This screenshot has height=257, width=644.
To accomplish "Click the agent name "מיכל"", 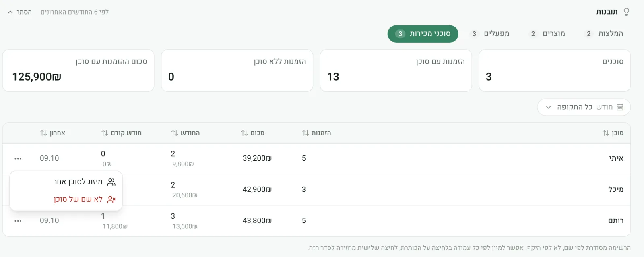I will (x=616, y=189).
